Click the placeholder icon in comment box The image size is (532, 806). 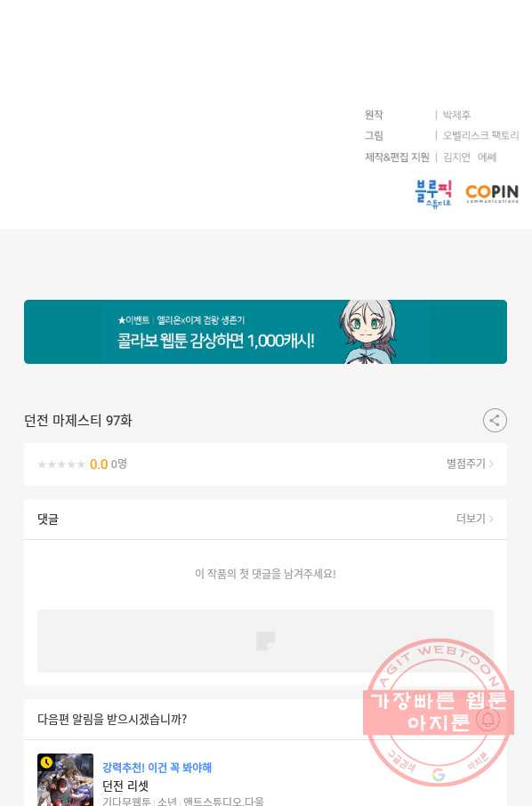266,641
